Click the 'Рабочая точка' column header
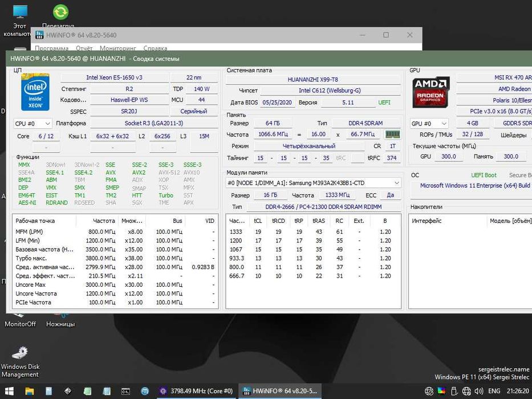The width and height of the screenshot is (532, 399). 44,221
